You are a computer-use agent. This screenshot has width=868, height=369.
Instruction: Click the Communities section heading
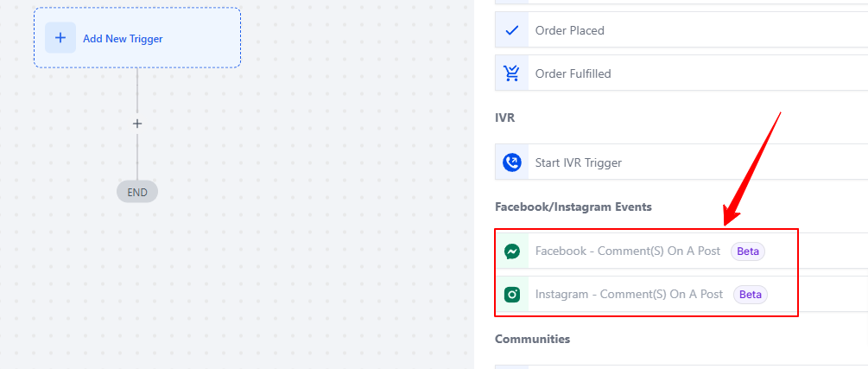(x=533, y=339)
